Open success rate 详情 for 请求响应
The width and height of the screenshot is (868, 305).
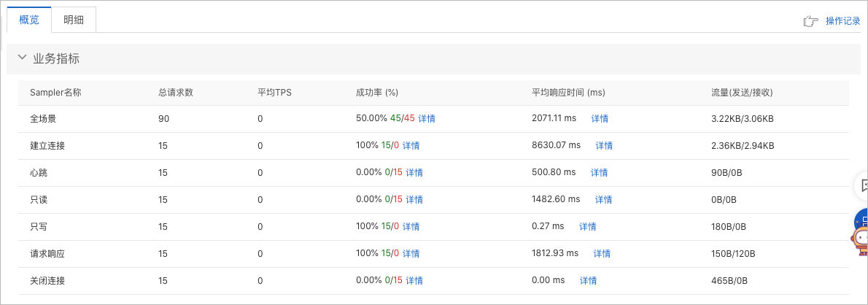(411, 253)
